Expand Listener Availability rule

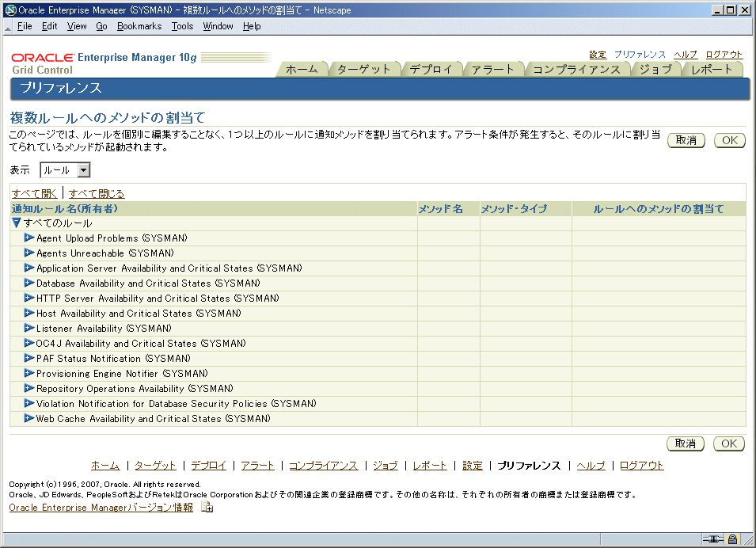[29, 328]
